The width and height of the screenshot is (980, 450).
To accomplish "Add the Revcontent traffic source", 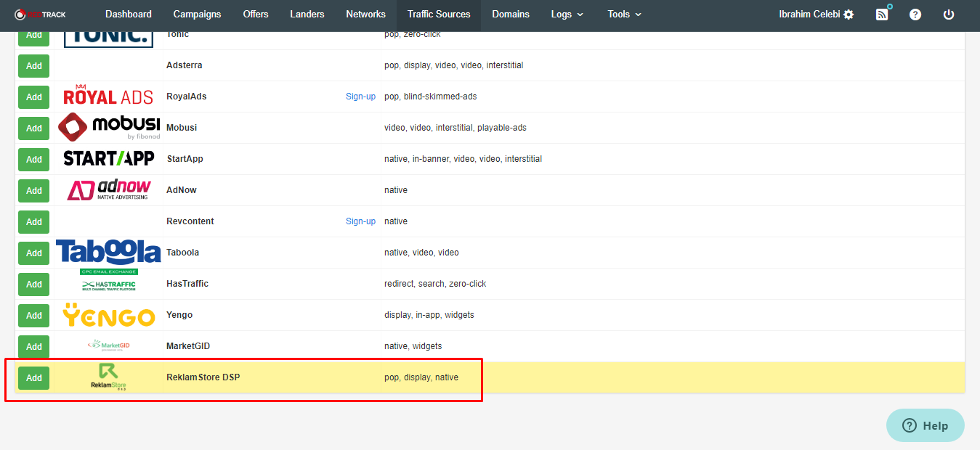I will [x=34, y=221].
